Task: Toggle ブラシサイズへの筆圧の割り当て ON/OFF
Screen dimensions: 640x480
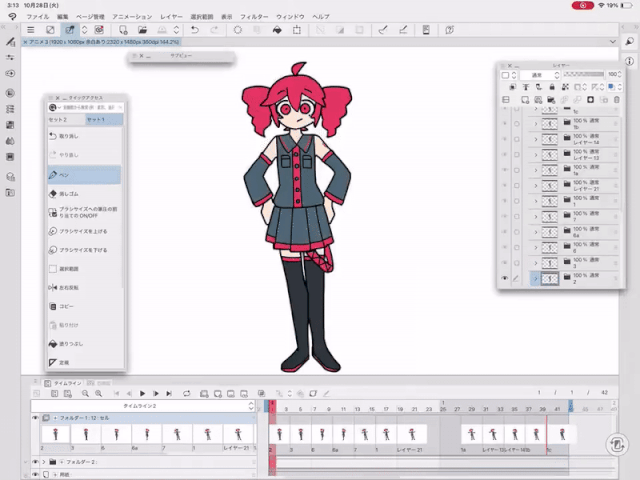Action: click(80, 212)
